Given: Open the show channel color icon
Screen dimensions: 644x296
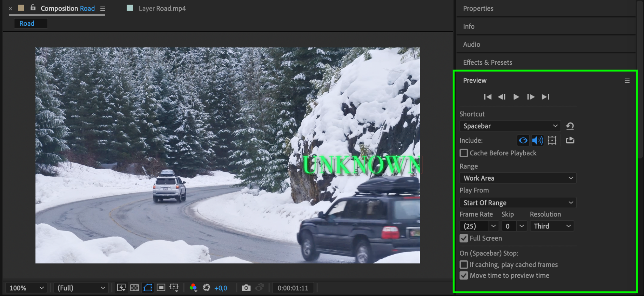Looking at the screenshot, I should tap(193, 288).
